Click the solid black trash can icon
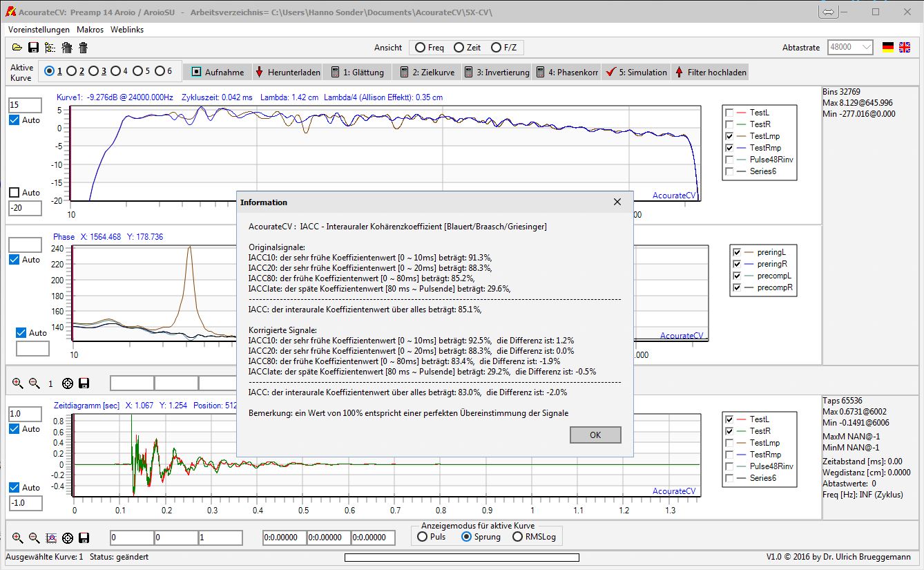 coord(83,48)
